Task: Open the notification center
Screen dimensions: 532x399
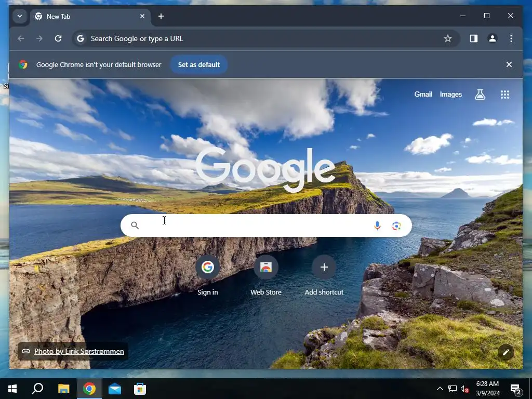Action: pos(516,389)
